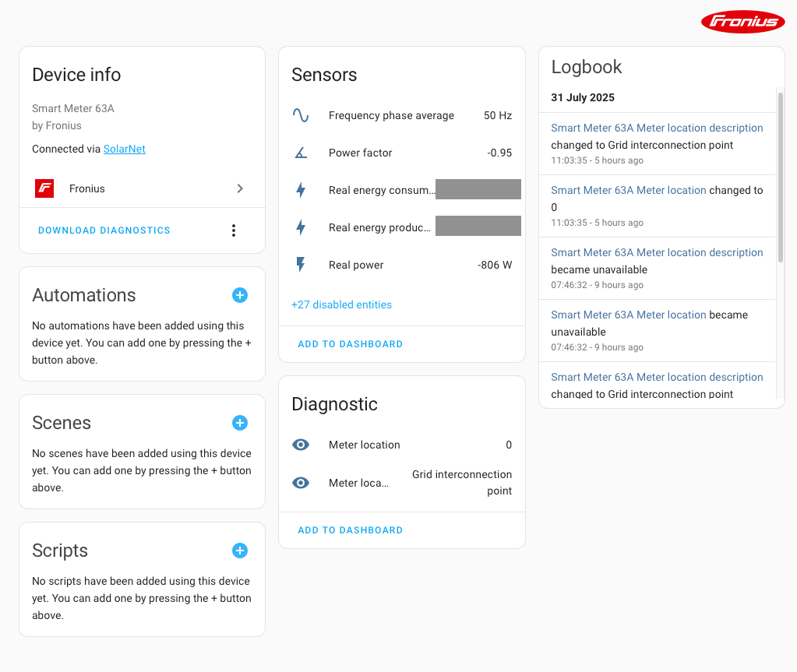Open the Real energy consumed sensor row
This screenshot has height=672, width=797.
(379, 190)
